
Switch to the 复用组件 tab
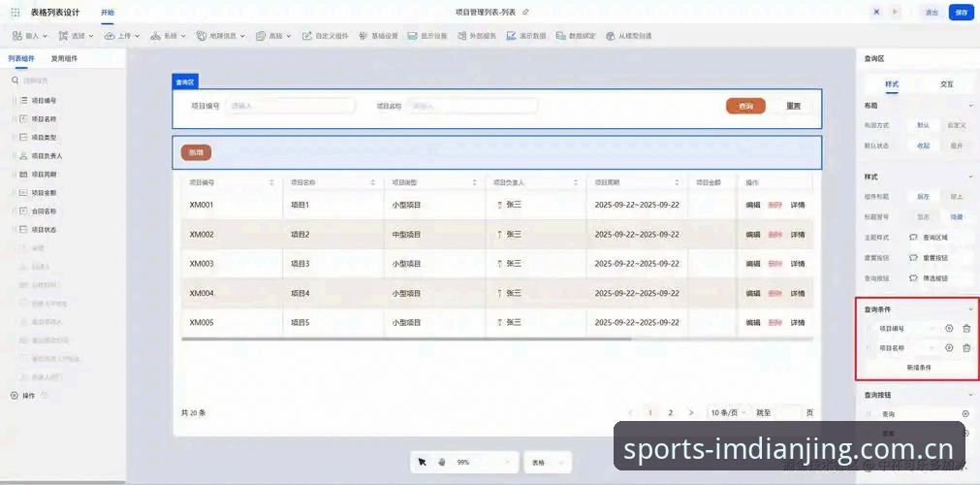64,58
